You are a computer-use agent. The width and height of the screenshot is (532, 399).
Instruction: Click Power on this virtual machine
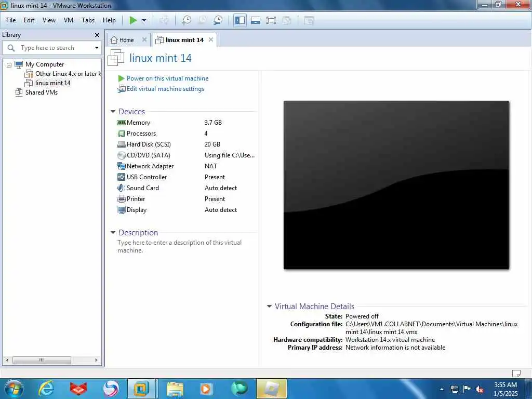pos(167,78)
